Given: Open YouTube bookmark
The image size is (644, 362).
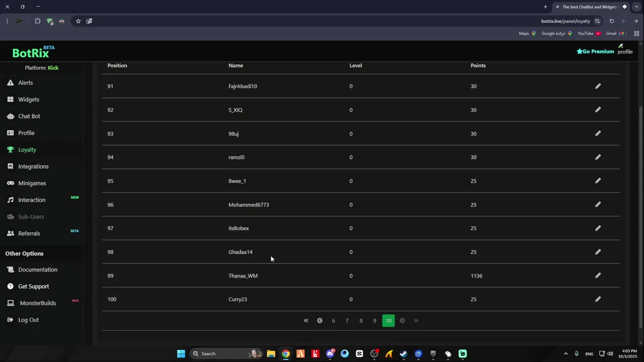Looking at the screenshot, I should click(589, 33).
